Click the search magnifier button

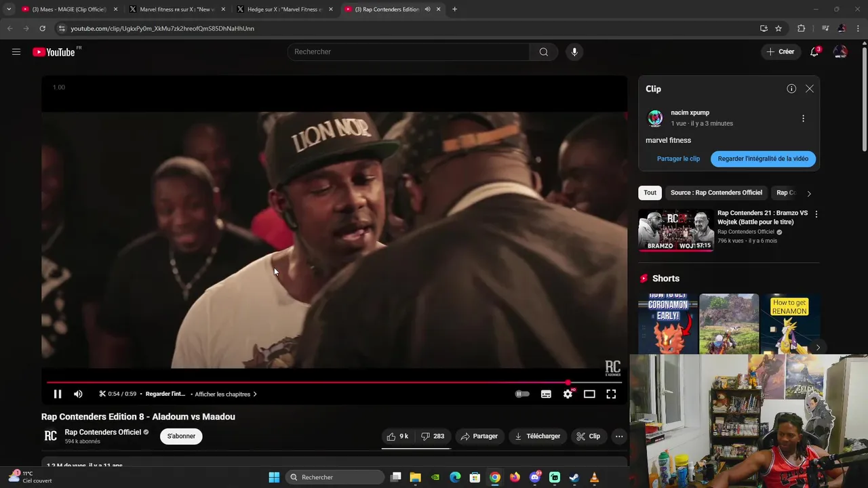click(x=543, y=52)
